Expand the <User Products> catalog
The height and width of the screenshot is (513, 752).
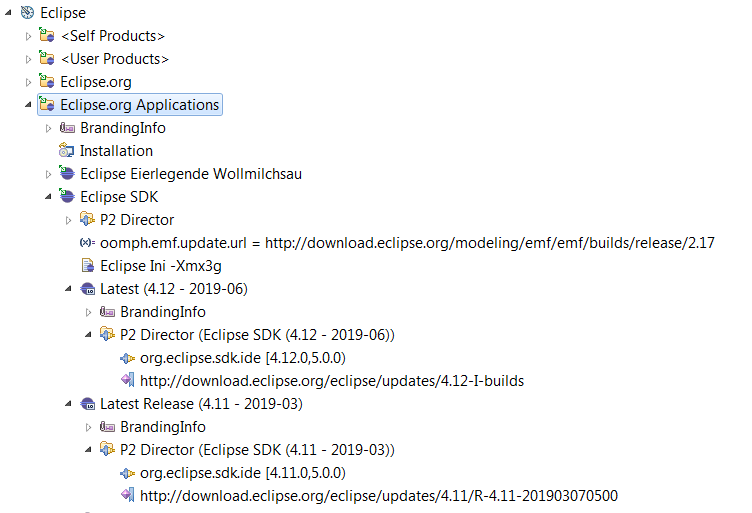(x=28, y=59)
